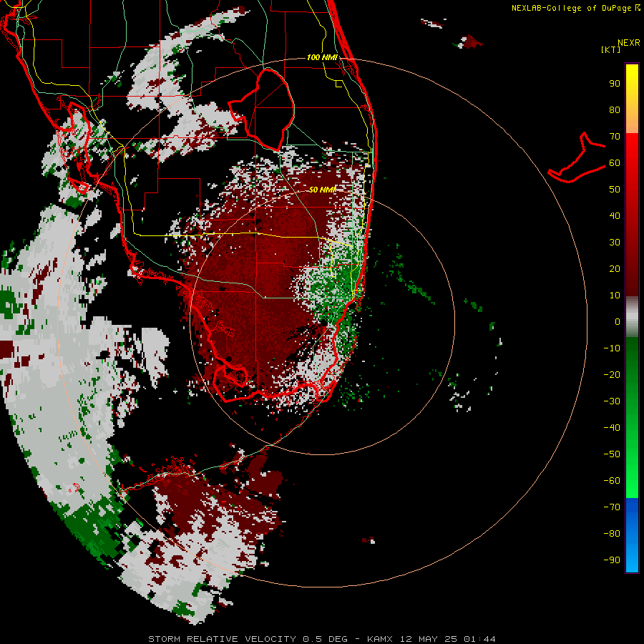Click the 40 value on the velocity scale
The height and width of the screenshot is (644, 644).
(615, 216)
